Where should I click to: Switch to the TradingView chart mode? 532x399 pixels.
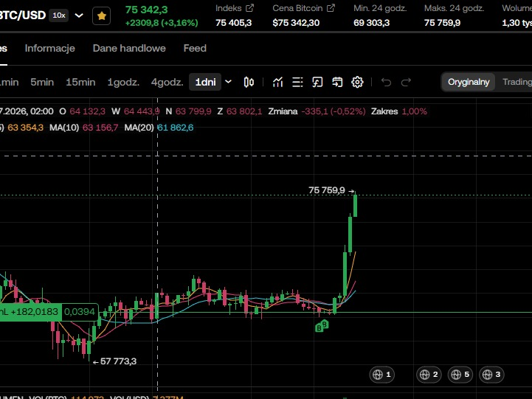(517, 82)
